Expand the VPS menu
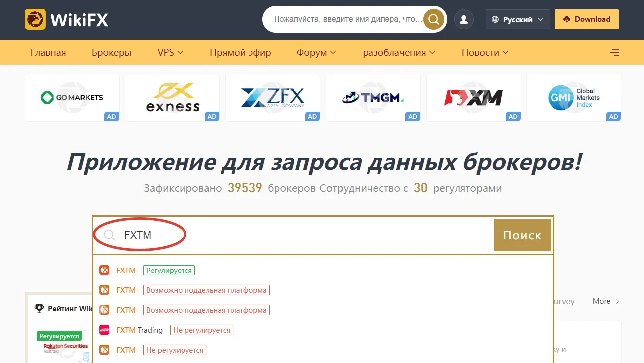This screenshot has height=363, width=644. pos(170,52)
